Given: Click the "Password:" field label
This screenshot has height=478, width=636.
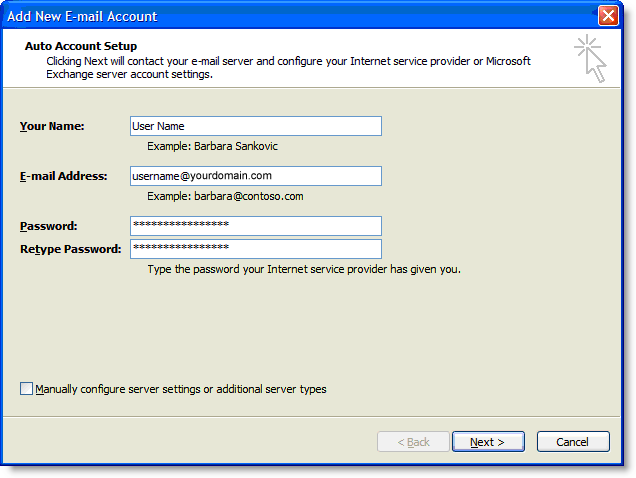Looking at the screenshot, I should coord(48,226).
